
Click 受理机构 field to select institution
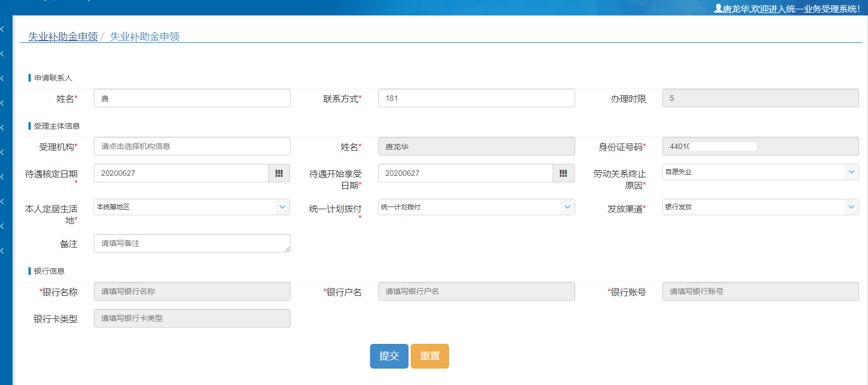[x=192, y=146]
